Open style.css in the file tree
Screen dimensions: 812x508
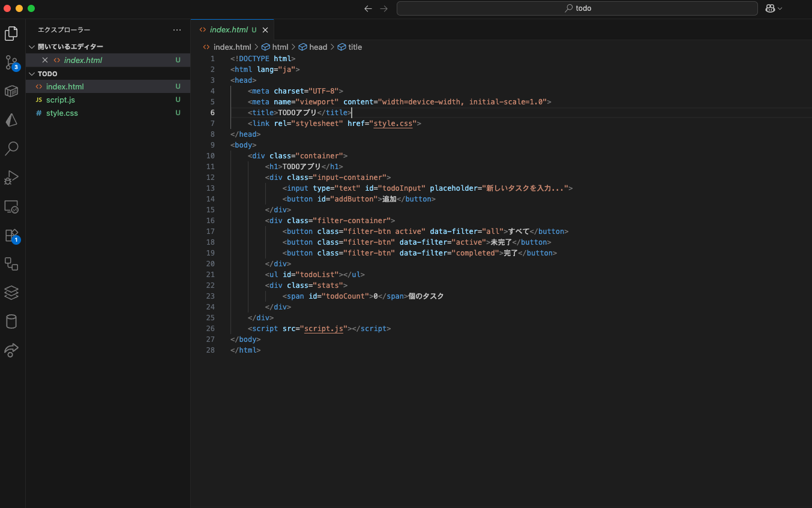(x=62, y=113)
